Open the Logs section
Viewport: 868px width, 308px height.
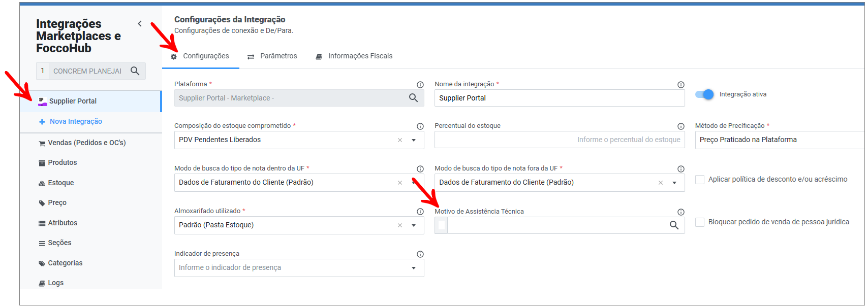point(51,283)
